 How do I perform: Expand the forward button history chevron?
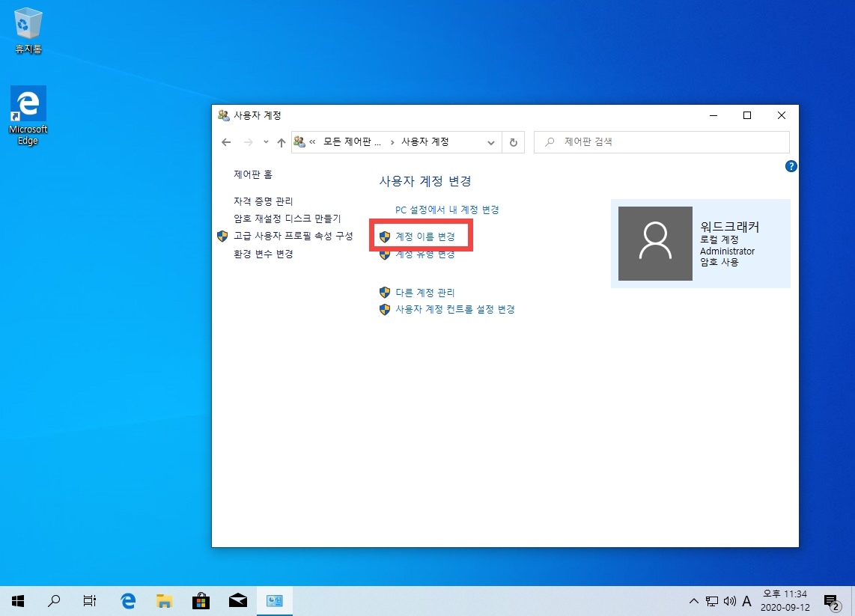tap(264, 141)
